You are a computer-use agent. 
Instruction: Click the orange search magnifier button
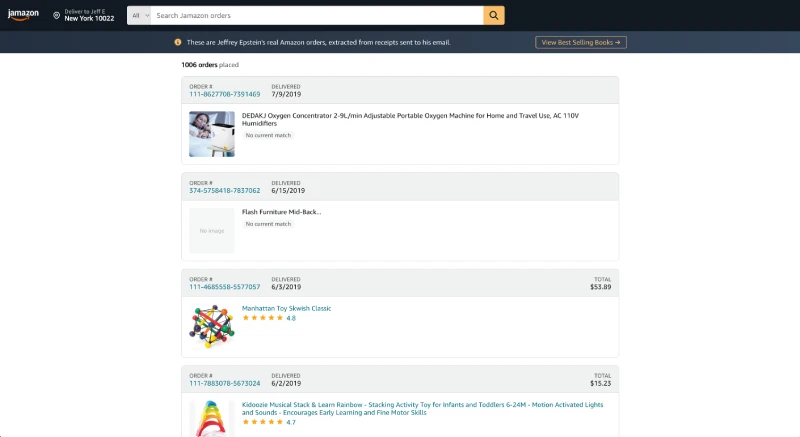[x=494, y=16]
